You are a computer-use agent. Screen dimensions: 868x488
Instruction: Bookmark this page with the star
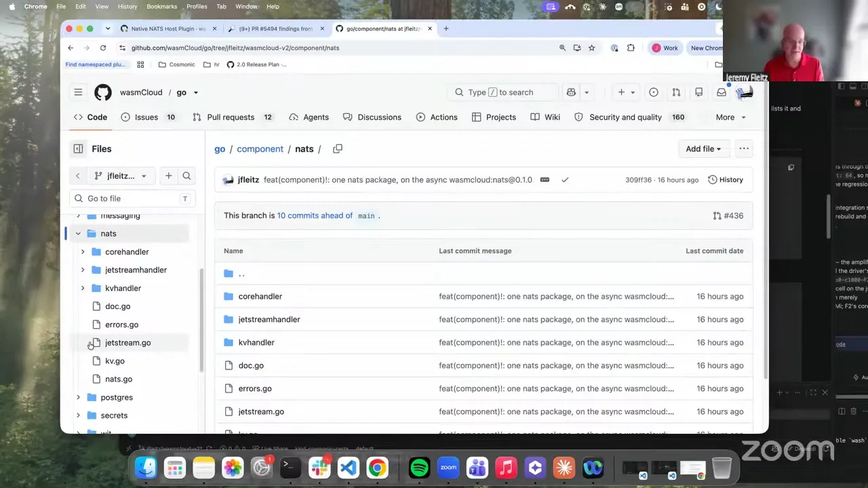click(591, 47)
